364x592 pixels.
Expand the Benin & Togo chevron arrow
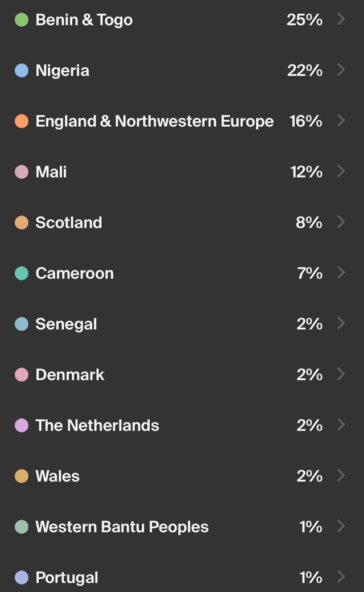[341, 19]
